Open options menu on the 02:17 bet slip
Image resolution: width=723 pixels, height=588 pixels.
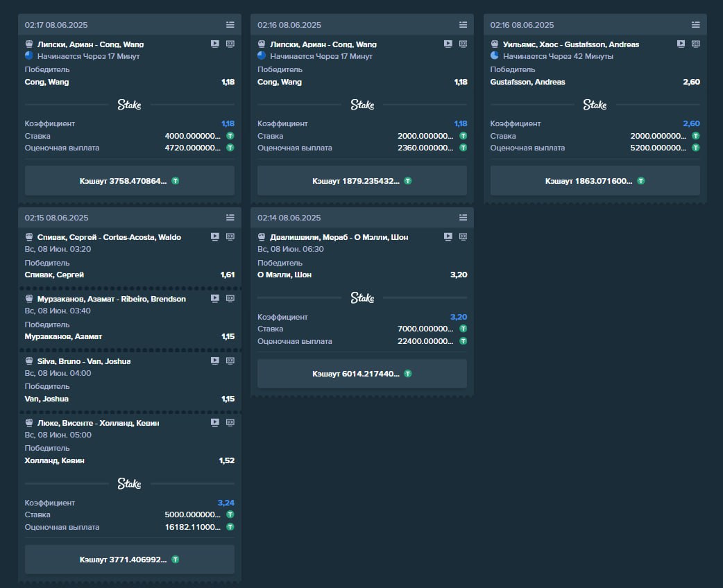coord(230,25)
